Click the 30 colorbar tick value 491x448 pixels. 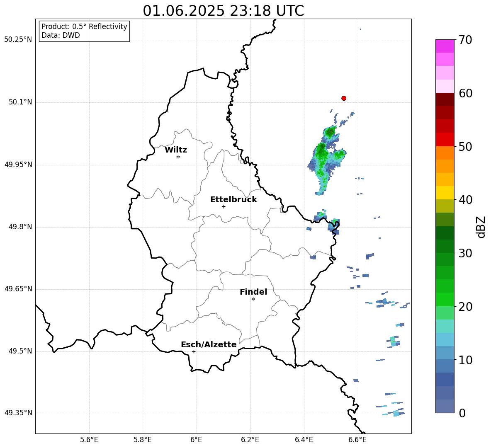(x=465, y=253)
